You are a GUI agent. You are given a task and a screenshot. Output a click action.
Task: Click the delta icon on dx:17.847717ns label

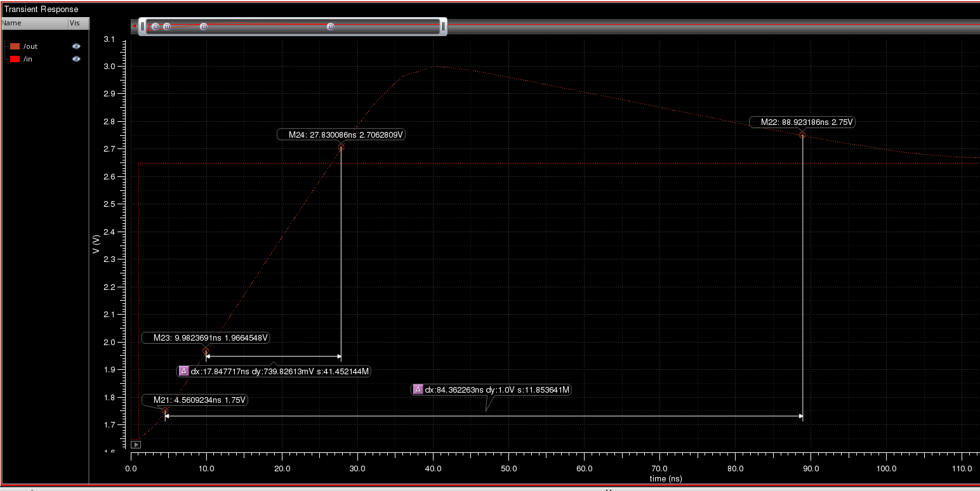[183, 371]
